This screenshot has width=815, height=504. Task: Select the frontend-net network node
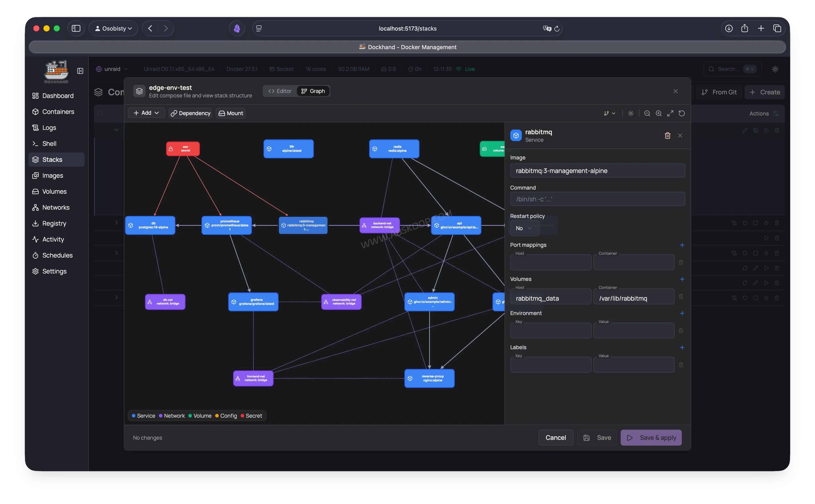click(x=253, y=378)
